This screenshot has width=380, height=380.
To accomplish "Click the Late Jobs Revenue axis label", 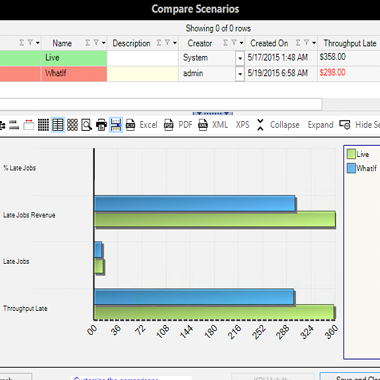I will (29, 215).
